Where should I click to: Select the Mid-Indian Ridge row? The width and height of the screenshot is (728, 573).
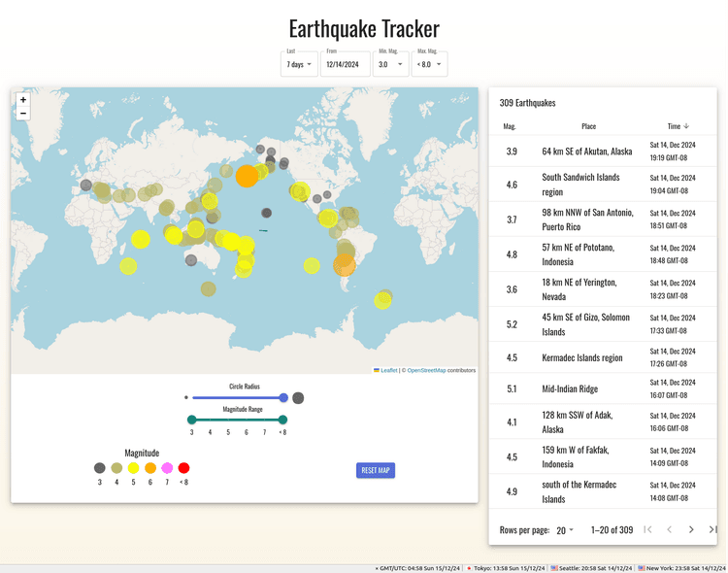coord(603,388)
